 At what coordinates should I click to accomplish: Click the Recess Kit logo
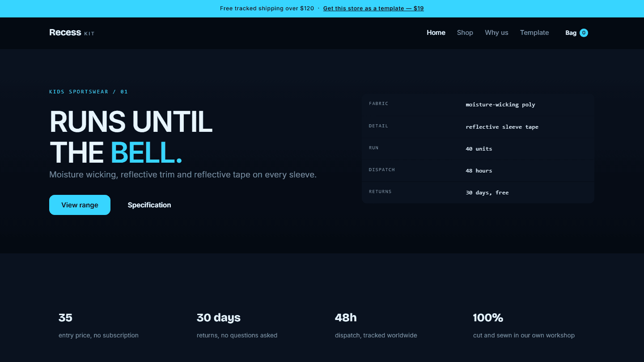[72, 33]
